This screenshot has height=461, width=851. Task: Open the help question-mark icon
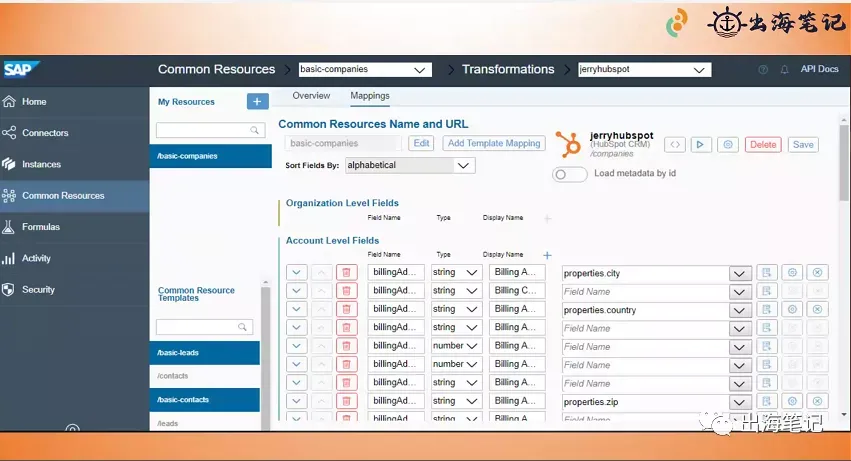[763, 70]
